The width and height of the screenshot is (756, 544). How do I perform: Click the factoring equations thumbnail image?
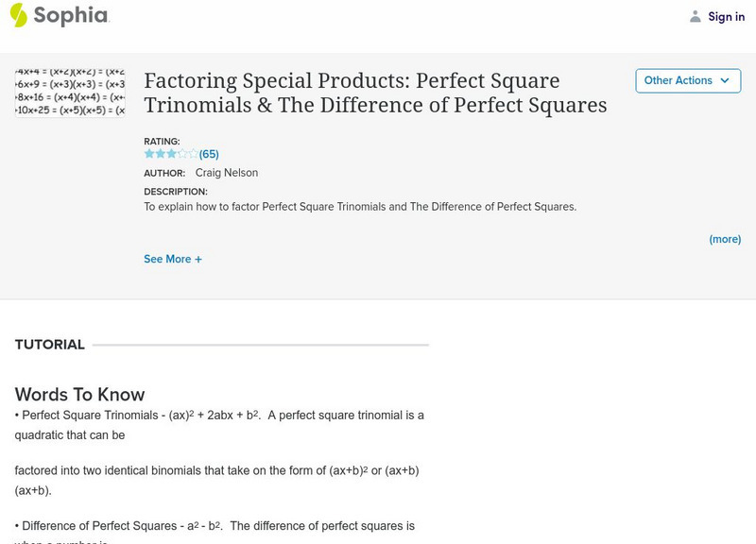pos(71,92)
